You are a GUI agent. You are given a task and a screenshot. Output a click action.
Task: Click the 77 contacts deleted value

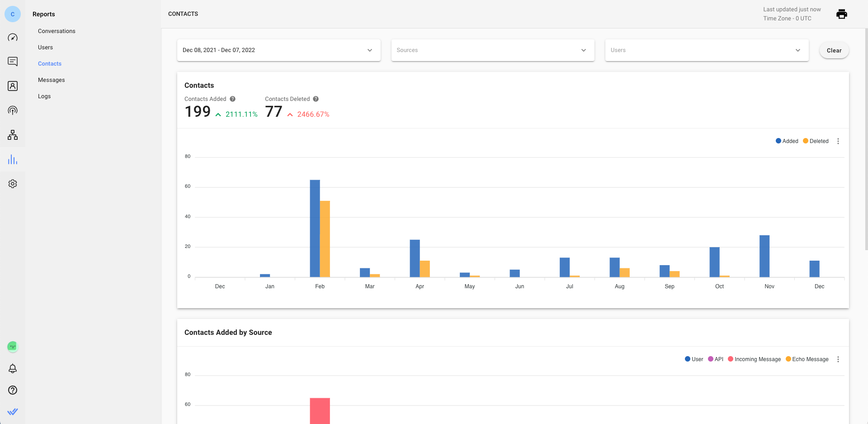[274, 112]
